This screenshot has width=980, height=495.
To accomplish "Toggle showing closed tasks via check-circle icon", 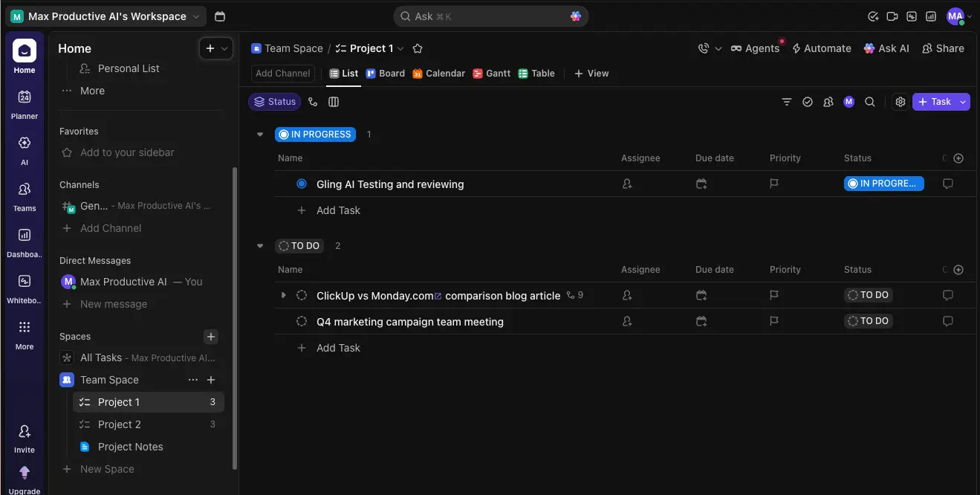I will [808, 102].
